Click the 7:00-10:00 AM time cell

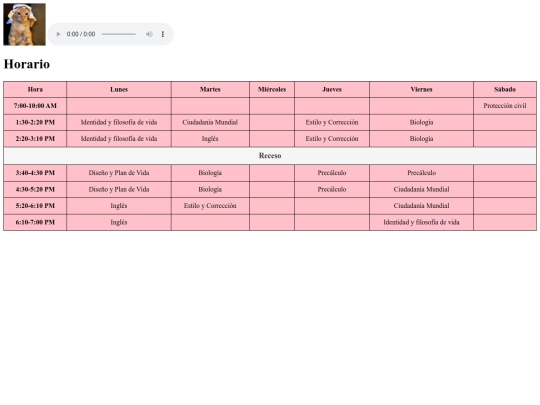(x=35, y=106)
